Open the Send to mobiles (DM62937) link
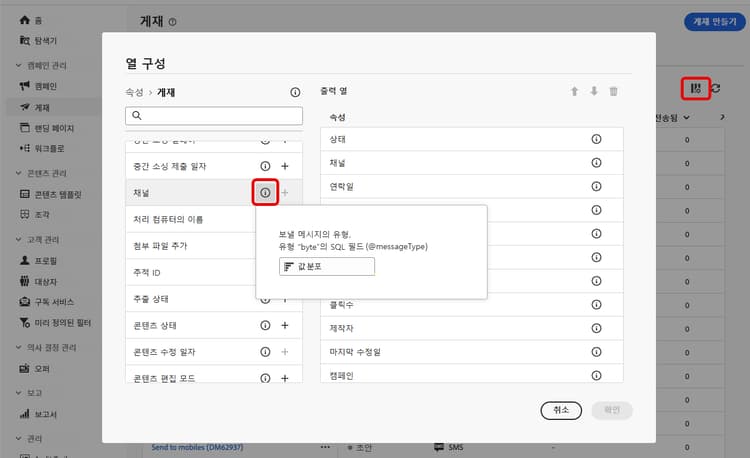The width and height of the screenshot is (750, 458). coord(197,447)
